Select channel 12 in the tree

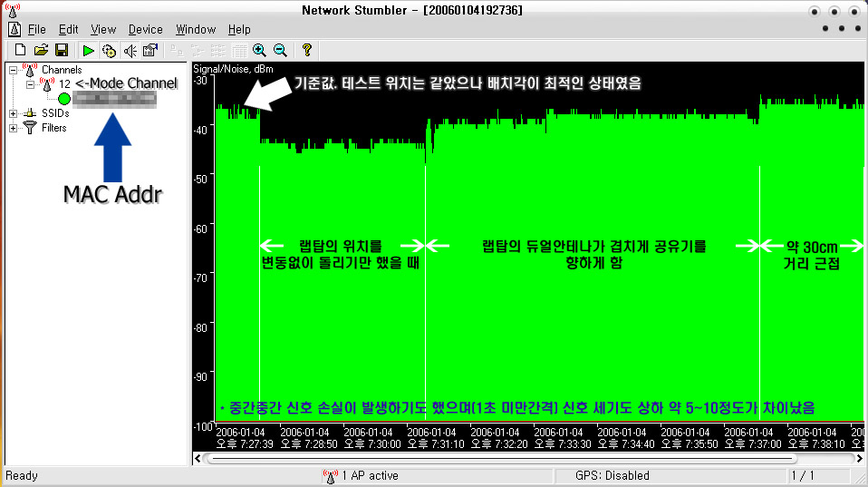[x=64, y=84]
